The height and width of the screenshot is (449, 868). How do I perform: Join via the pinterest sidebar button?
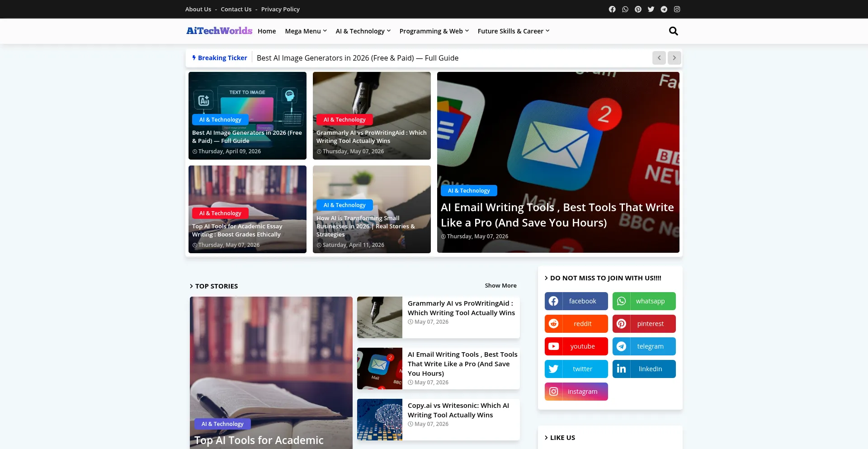[644, 324]
